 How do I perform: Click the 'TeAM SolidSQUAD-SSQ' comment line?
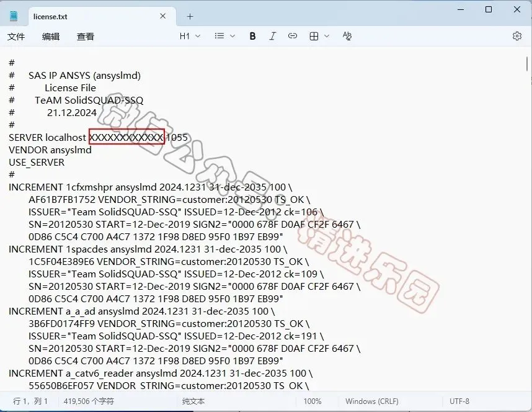[89, 100]
